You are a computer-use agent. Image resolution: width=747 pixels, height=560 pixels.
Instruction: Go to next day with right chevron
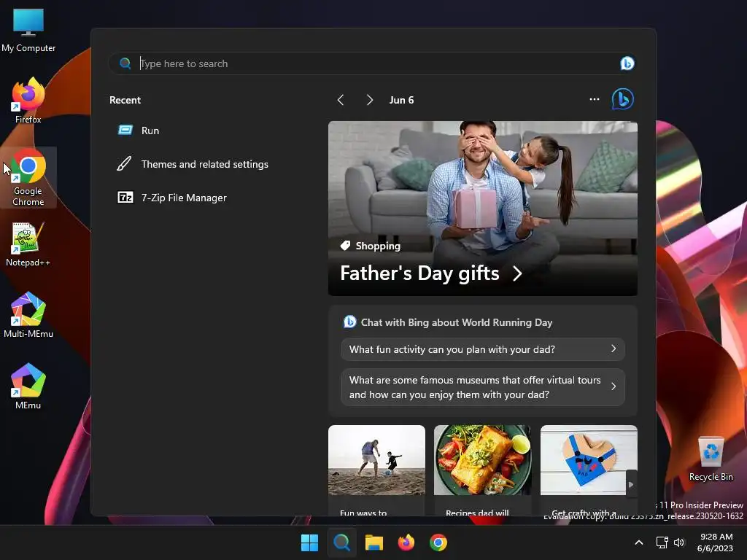click(x=370, y=100)
